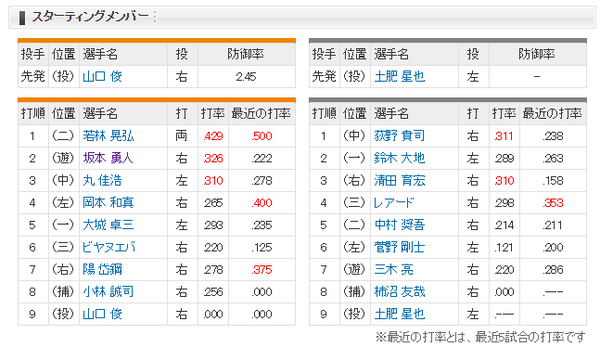This screenshot has width=600, height=360.
Task: Click 小林 誠司 catcher link
Action: [x=108, y=292]
